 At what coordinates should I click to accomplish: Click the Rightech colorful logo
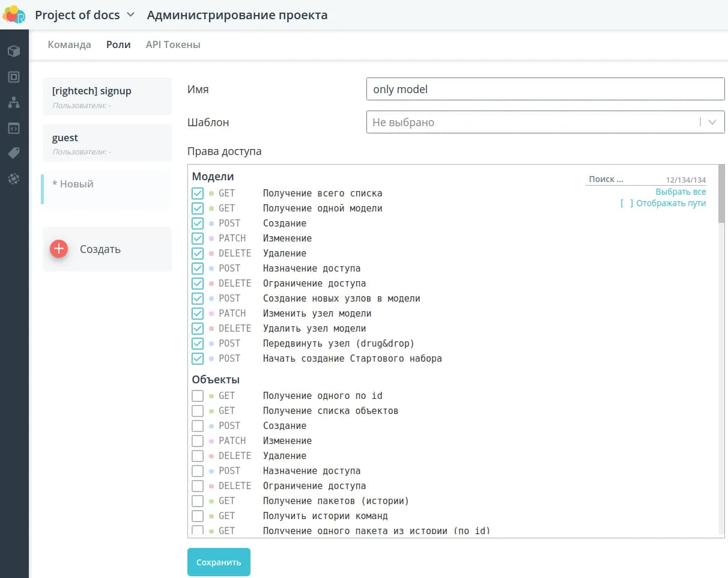point(14,14)
